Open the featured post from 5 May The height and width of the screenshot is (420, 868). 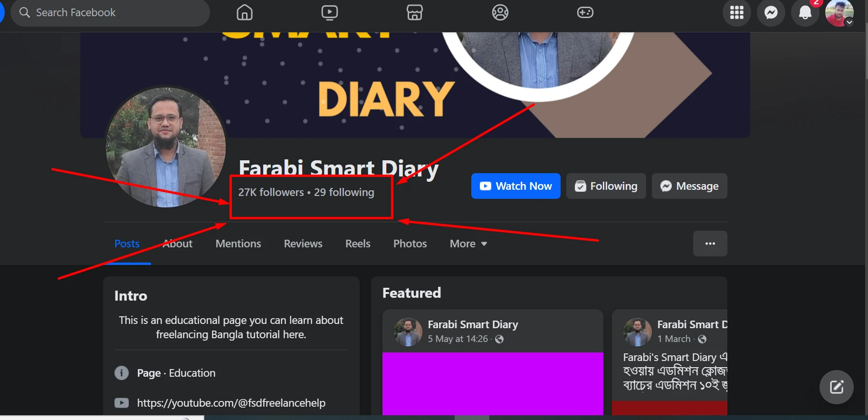click(493, 362)
